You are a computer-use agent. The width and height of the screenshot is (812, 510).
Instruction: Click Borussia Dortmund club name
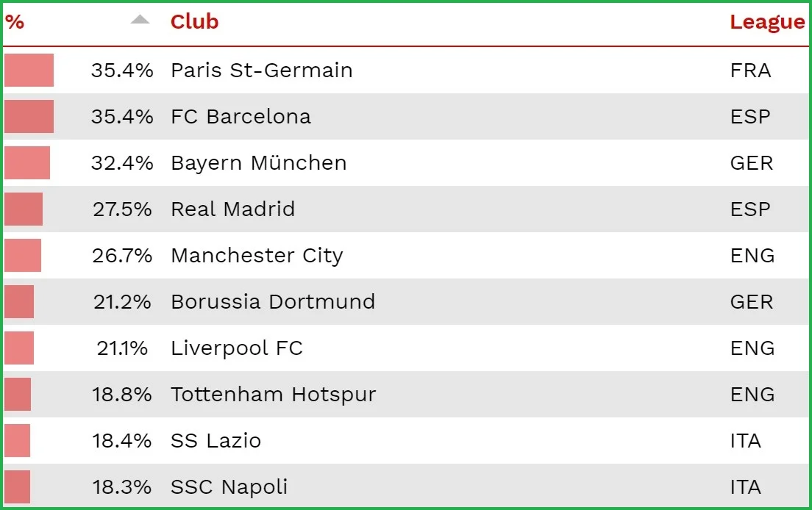coord(272,302)
